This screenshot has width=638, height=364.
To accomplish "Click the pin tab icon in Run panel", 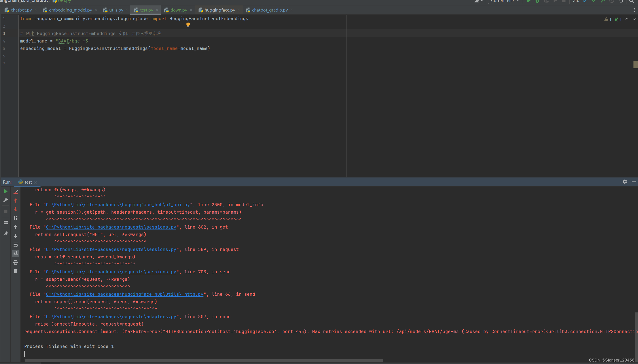I will click(6, 234).
